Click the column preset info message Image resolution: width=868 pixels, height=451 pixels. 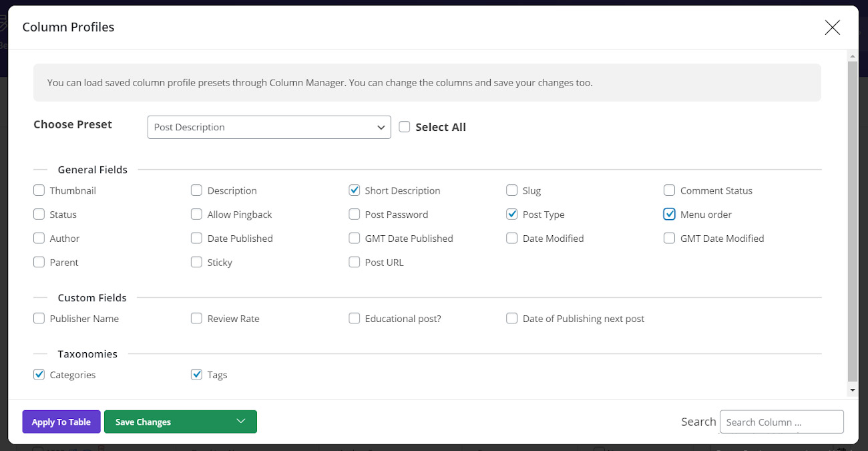coord(427,83)
